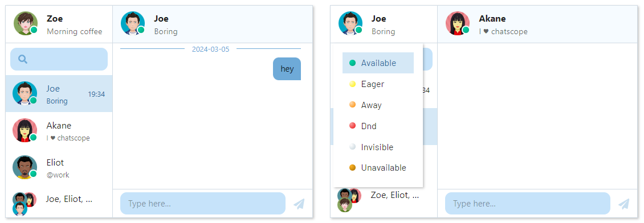Viewport: 644px width, 223px height.
Task: Open the Joe conversation at 19:34
Action: pyautogui.click(x=59, y=93)
